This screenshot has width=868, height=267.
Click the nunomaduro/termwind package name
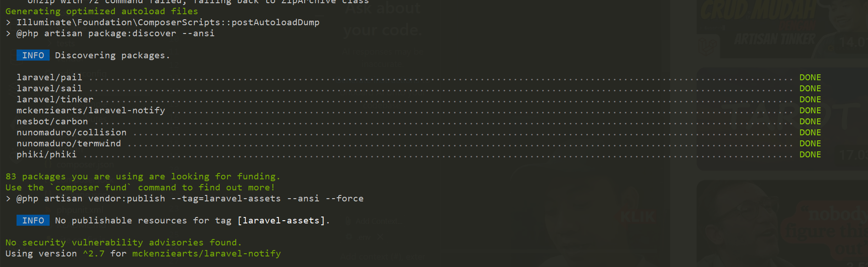pyautogui.click(x=68, y=144)
